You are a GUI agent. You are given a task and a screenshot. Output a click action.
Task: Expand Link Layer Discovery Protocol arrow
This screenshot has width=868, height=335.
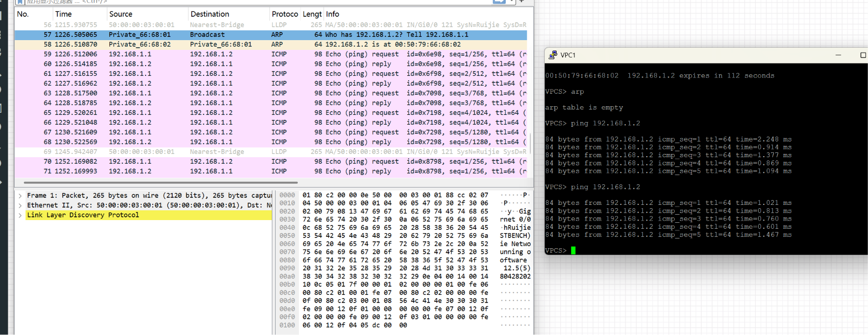tap(20, 215)
